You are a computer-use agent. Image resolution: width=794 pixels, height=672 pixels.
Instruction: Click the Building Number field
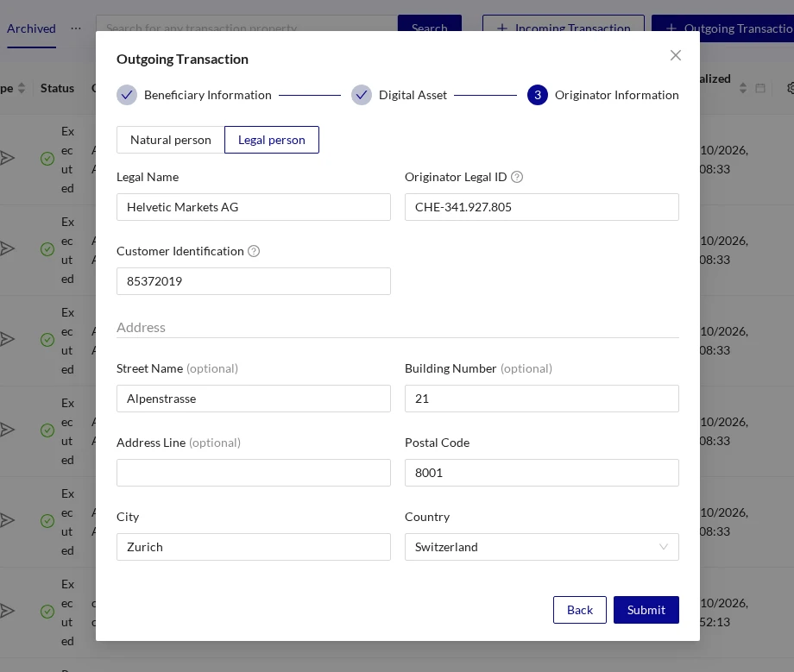[541, 399]
